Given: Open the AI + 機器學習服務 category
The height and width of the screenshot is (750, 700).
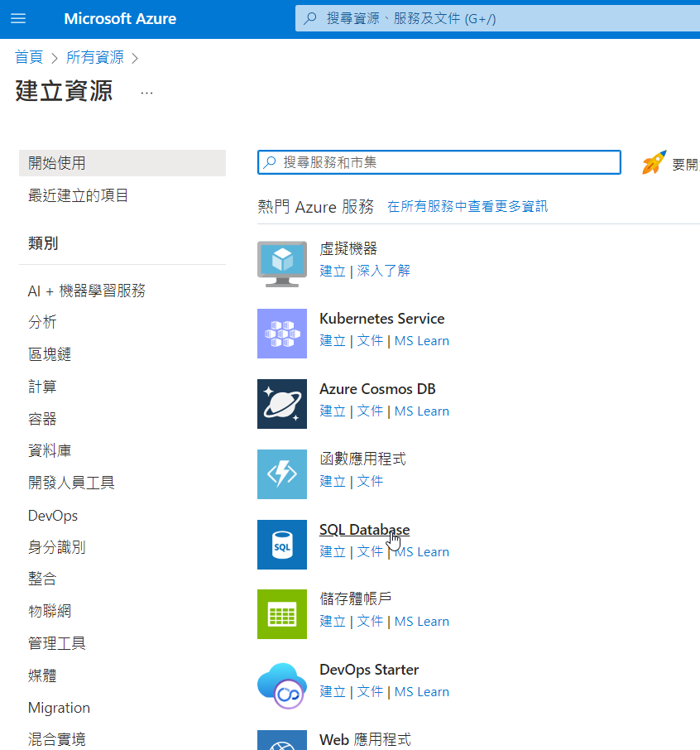Looking at the screenshot, I should click(x=87, y=291).
